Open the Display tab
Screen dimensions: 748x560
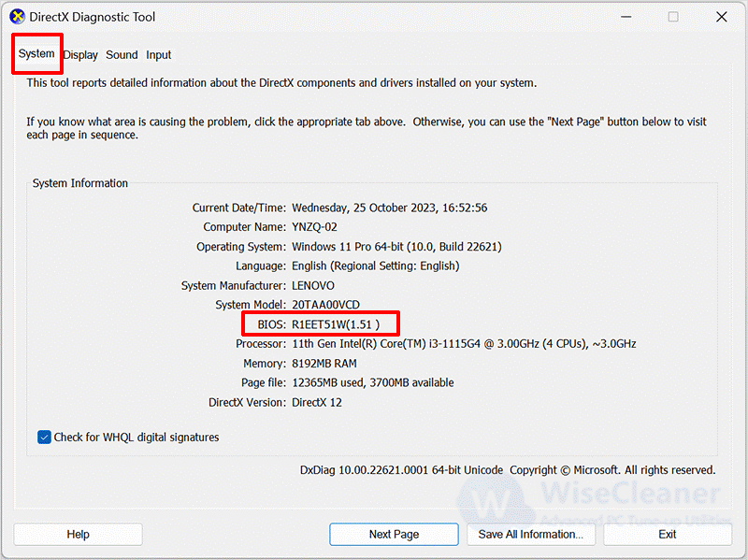80,55
